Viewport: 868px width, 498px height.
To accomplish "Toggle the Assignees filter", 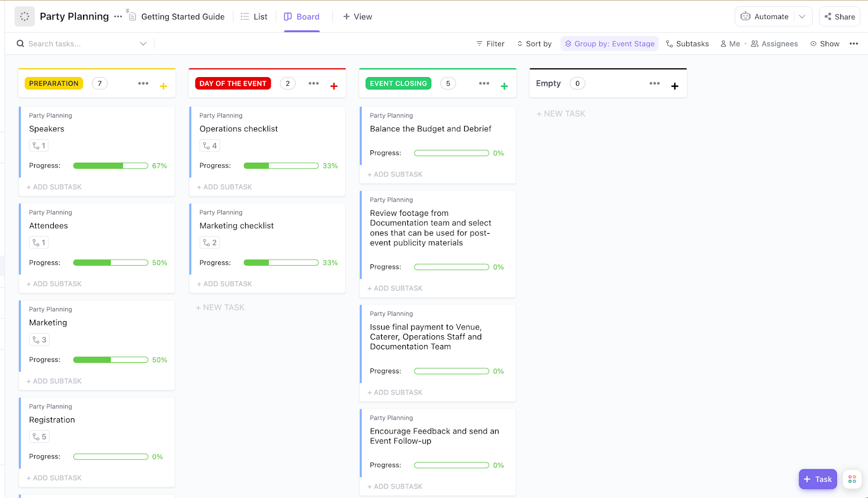I will point(774,44).
